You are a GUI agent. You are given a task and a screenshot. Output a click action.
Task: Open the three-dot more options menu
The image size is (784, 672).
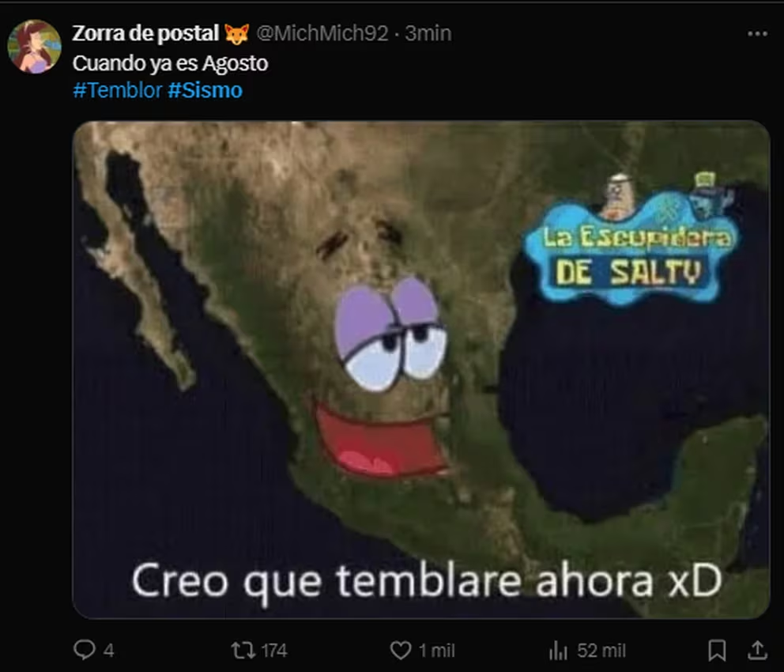tap(757, 33)
